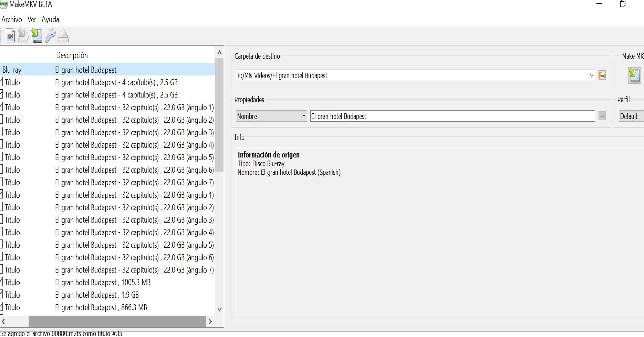Click the 'Info' group label
644x337 pixels.
coord(239,137)
